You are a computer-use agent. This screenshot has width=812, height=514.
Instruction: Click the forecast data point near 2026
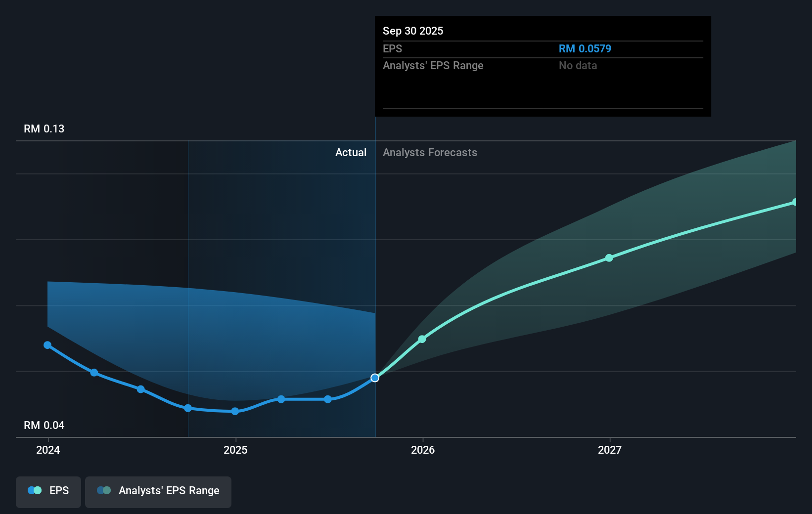pos(421,339)
